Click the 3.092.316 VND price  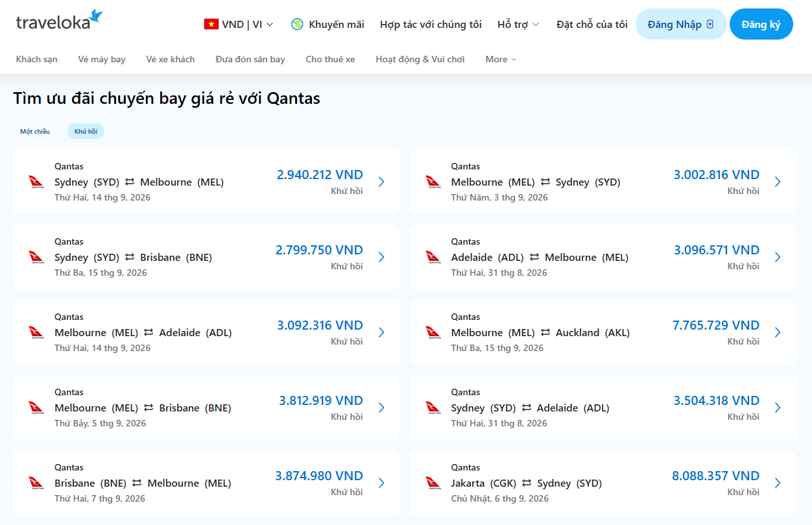coord(320,325)
